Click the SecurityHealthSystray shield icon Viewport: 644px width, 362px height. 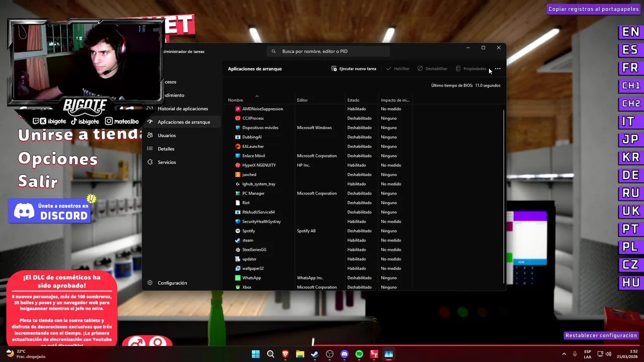pyautogui.click(x=238, y=221)
